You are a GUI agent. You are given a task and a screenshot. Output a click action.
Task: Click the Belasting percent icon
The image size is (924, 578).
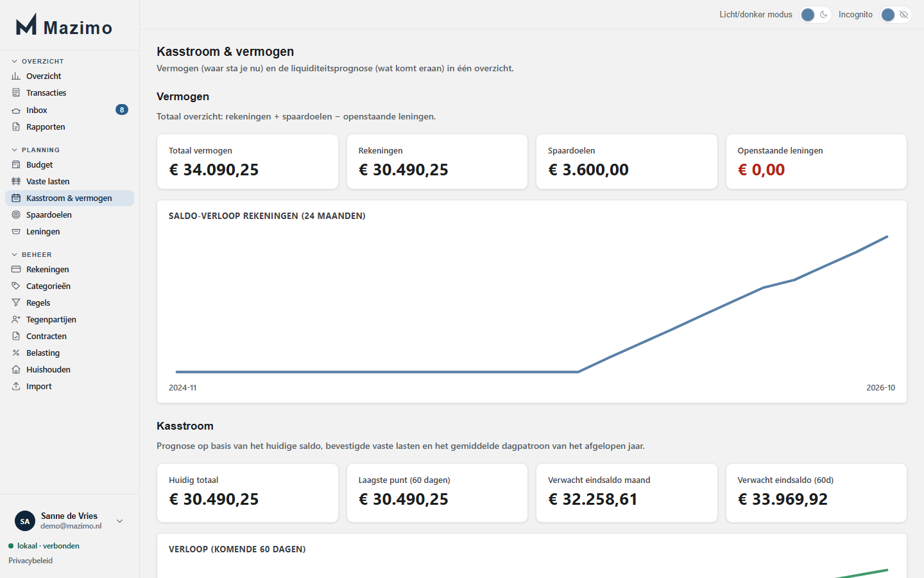click(16, 353)
